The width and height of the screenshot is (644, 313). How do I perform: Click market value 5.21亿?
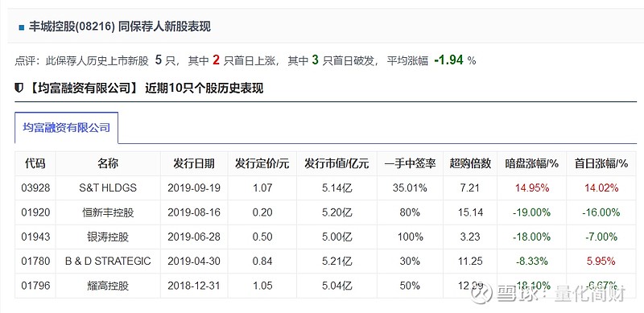[336, 261]
